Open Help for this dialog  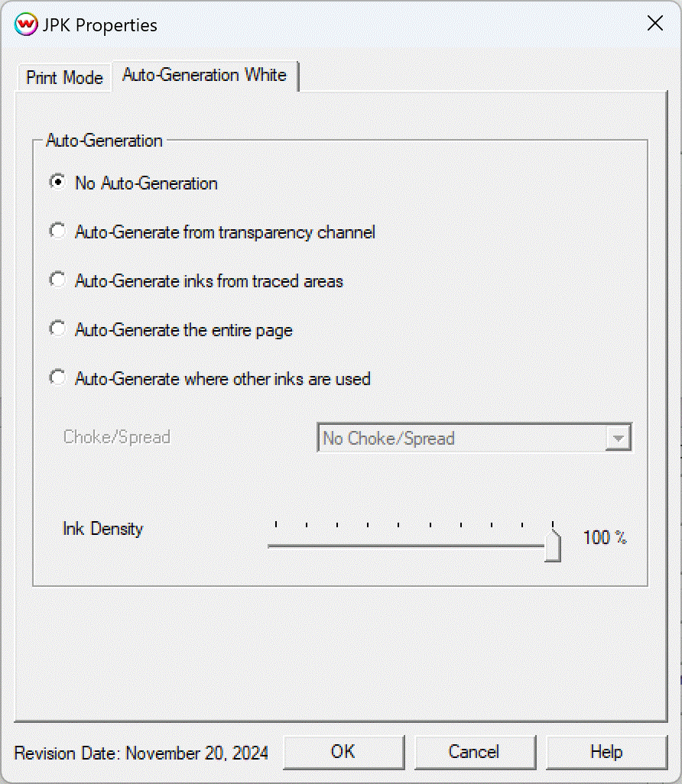(606, 752)
